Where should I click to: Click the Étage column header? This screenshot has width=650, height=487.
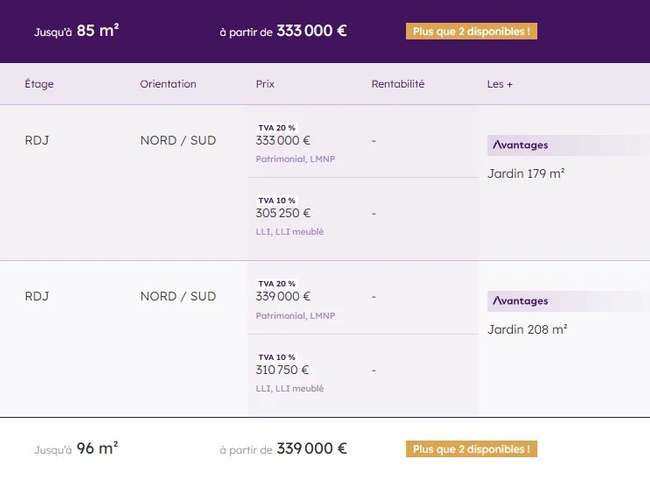point(39,84)
